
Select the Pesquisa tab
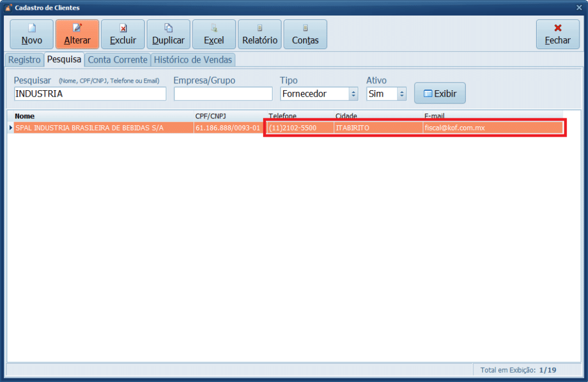[64, 60]
